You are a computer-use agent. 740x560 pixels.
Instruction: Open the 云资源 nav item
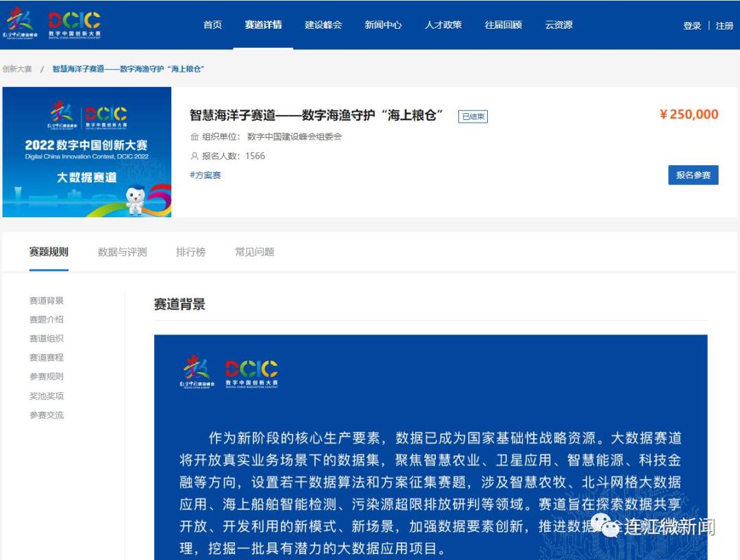pyautogui.click(x=559, y=25)
